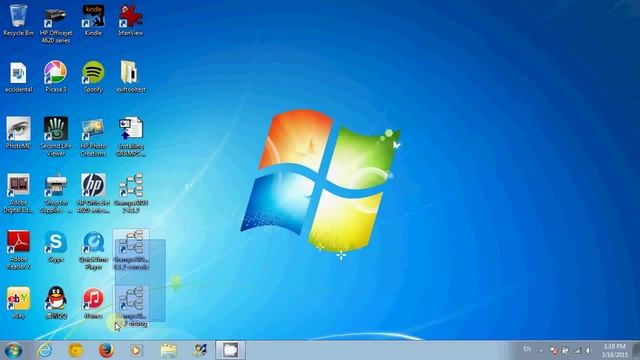Launch Adobe Reader X shortcut
Screen dimensions: 640x360
point(18,250)
